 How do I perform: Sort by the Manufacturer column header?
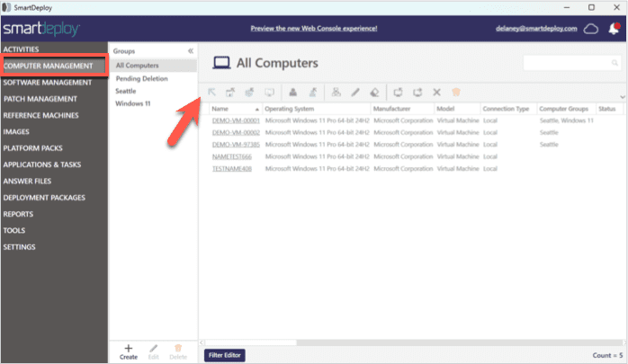pyautogui.click(x=402, y=109)
